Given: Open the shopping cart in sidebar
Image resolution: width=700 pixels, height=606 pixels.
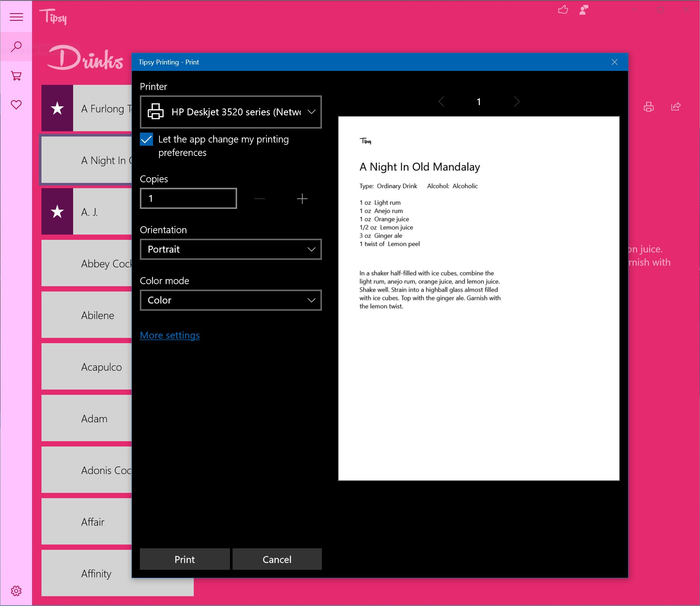Looking at the screenshot, I should click(16, 76).
